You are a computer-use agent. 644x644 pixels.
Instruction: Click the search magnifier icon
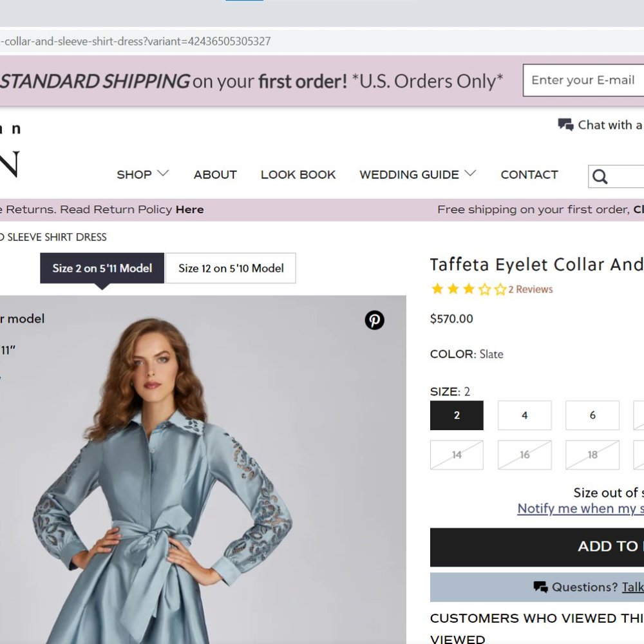click(600, 176)
